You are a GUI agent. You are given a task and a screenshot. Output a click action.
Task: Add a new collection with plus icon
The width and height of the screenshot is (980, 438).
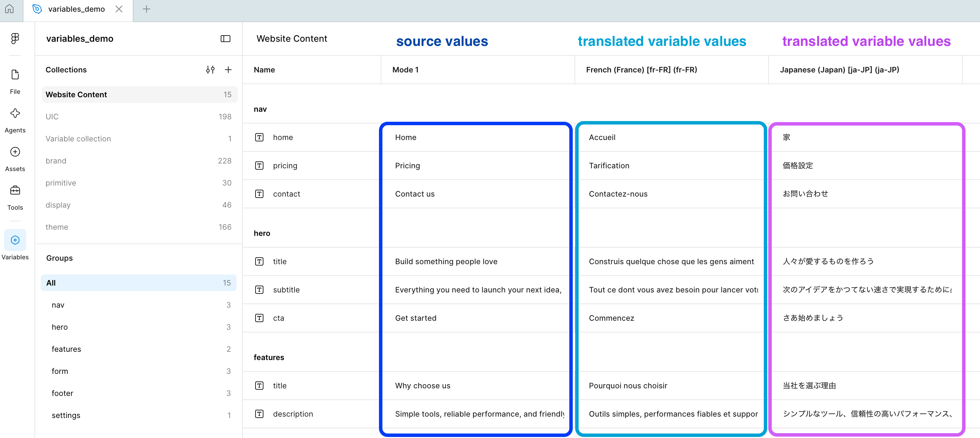coord(228,70)
